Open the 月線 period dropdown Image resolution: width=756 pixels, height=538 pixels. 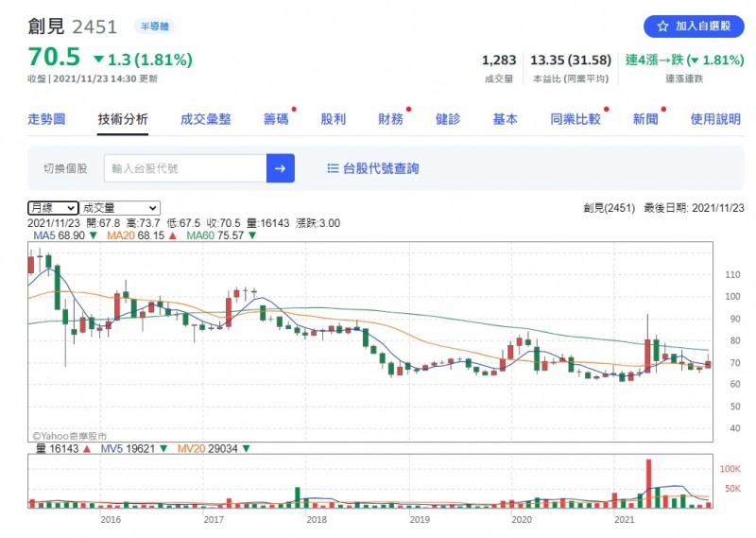click(x=53, y=208)
